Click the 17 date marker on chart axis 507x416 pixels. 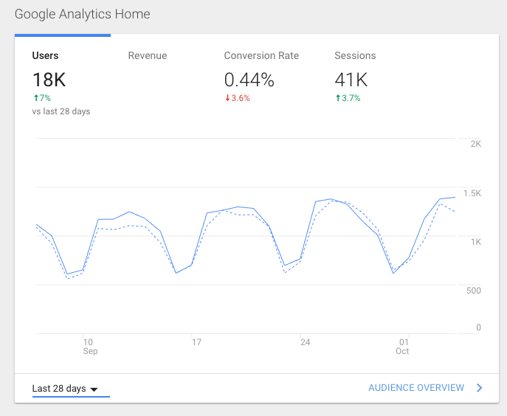(x=196, y=342)
